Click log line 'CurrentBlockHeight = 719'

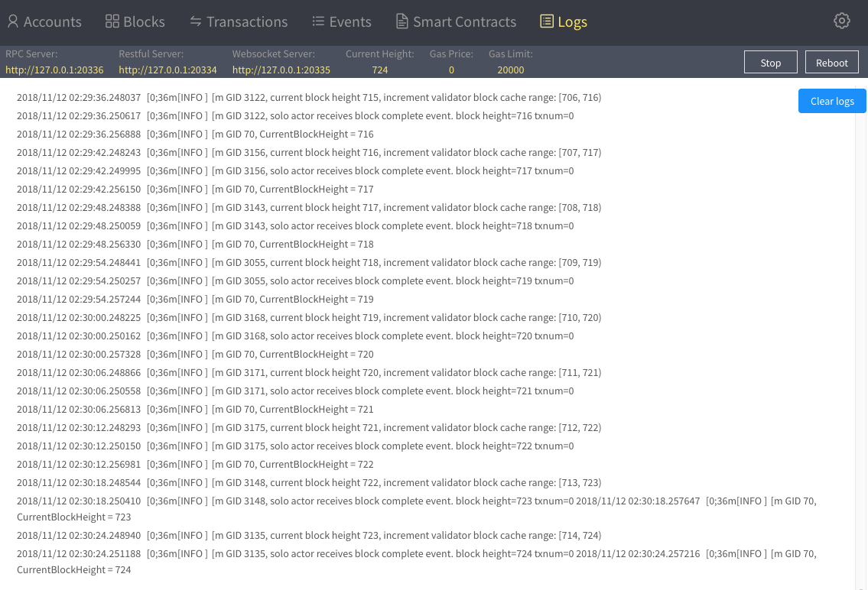coord(195,299)
